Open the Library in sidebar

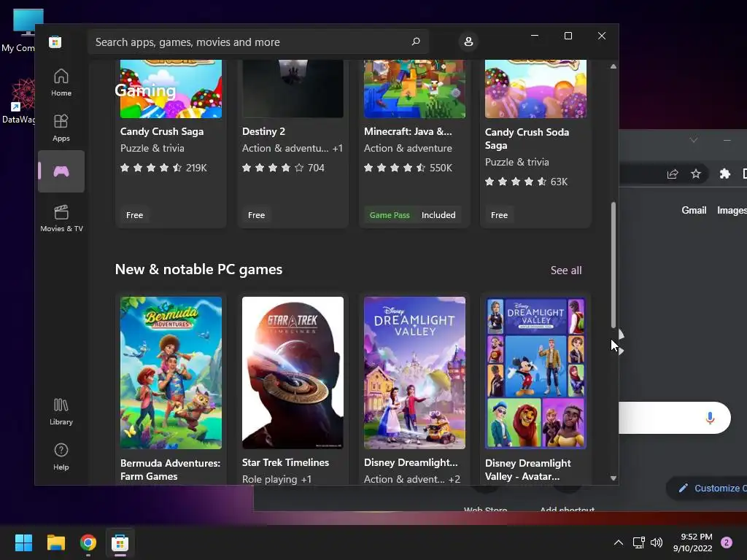click(x=61, y=411)
